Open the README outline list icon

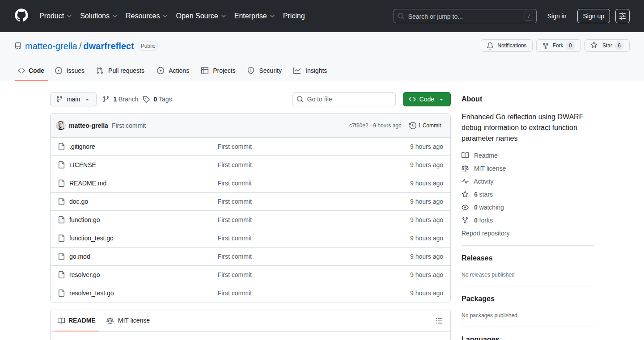439,321
